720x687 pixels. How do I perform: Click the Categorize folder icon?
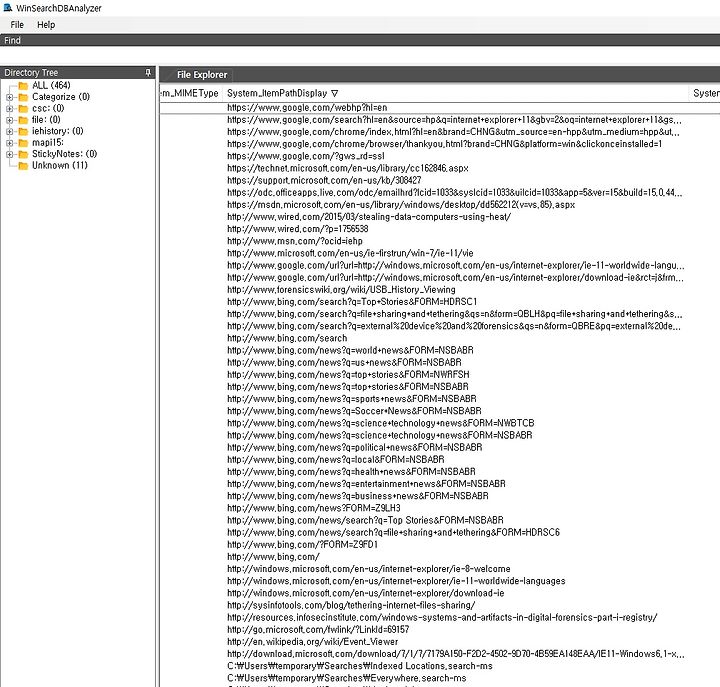click(x=23, y=97)
